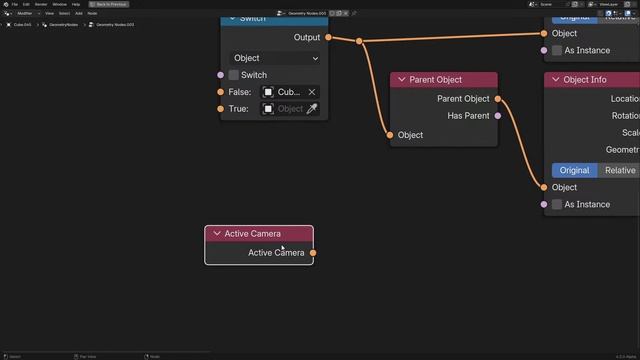Enable As Instance in upper Object Info node
Screen dimensions: 640x360
[x=557, y=51]
